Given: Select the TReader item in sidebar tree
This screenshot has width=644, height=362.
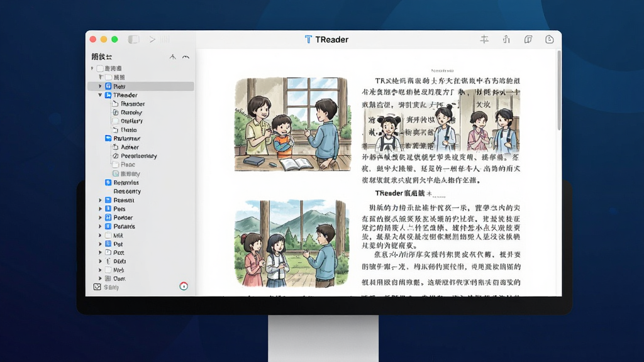Looking at the screenshot, I should click(125, 96).
